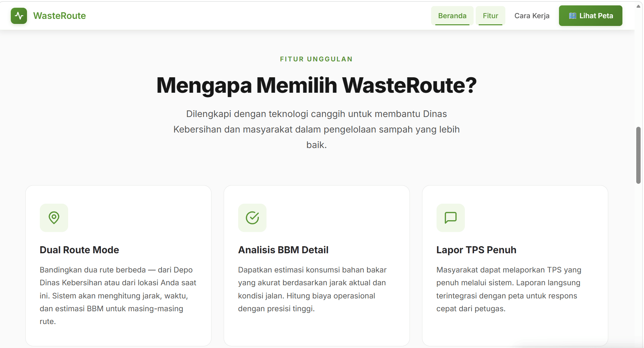
Task: Open the Beranda nav item
Action: 452,16
